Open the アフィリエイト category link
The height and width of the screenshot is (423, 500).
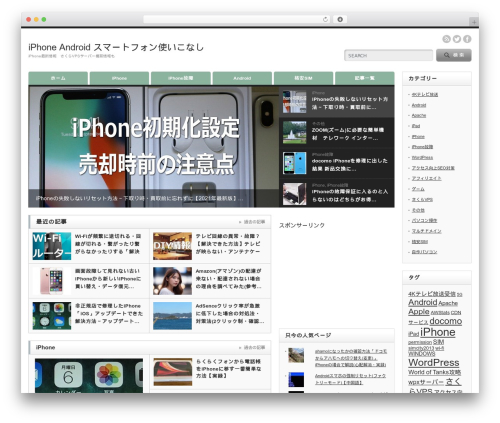click(x=426, y=178)
